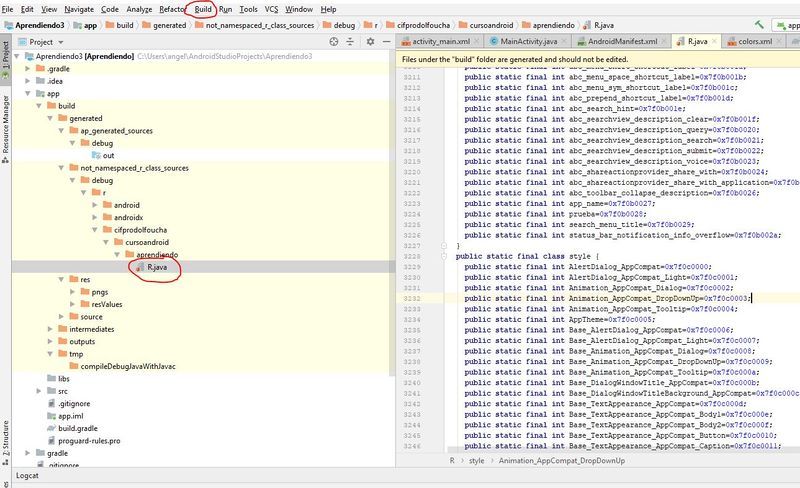Click the Make Project hammer icon
This screenshot has width=800, height=488.
click(759, 25)
